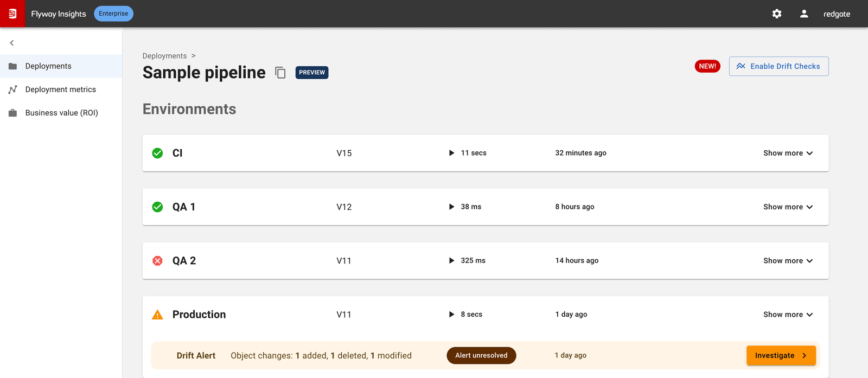Click the PREVIEW badge

[312, 73]
